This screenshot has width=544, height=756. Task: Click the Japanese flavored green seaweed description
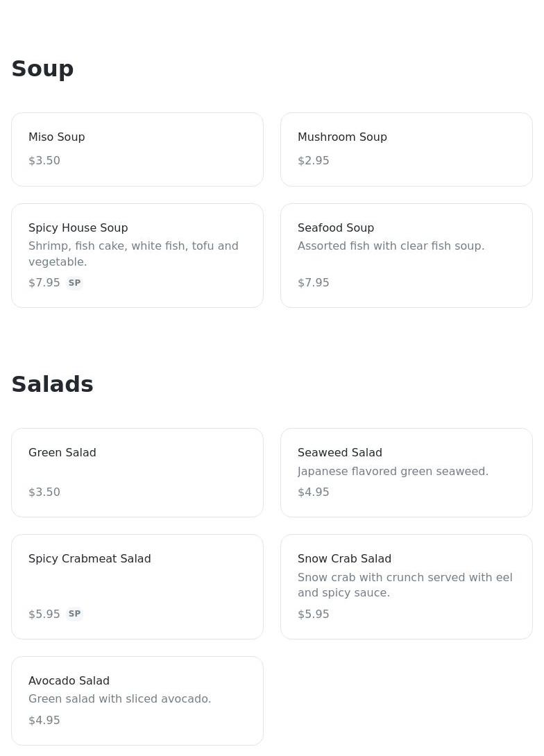click(x=393, y=472)
